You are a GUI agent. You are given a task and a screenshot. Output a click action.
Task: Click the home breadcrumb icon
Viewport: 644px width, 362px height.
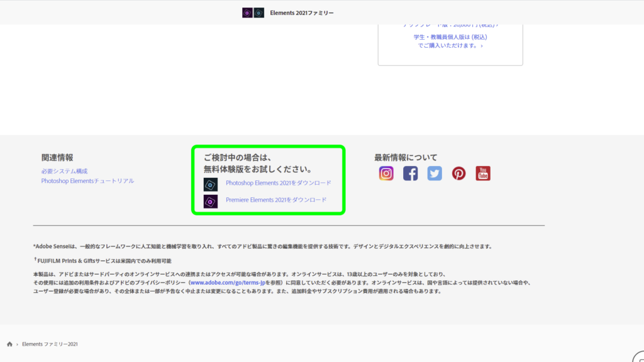point(9,344)
